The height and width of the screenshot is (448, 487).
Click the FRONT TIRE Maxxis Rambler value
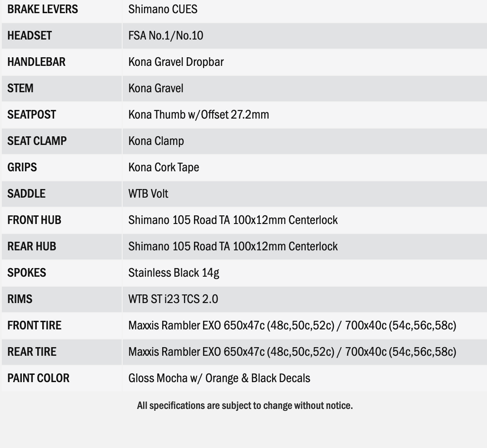pos(292,326)
